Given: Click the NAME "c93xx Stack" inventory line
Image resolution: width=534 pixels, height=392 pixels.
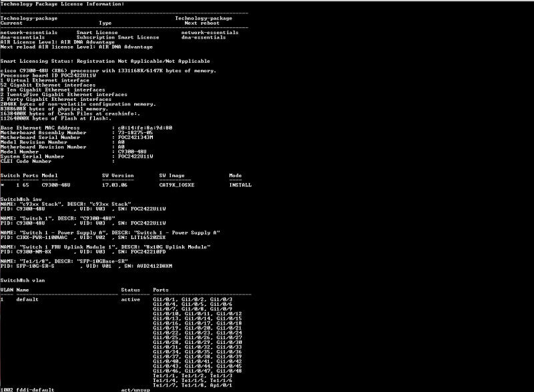Looking at the screenshot, I should click(65, 204).
